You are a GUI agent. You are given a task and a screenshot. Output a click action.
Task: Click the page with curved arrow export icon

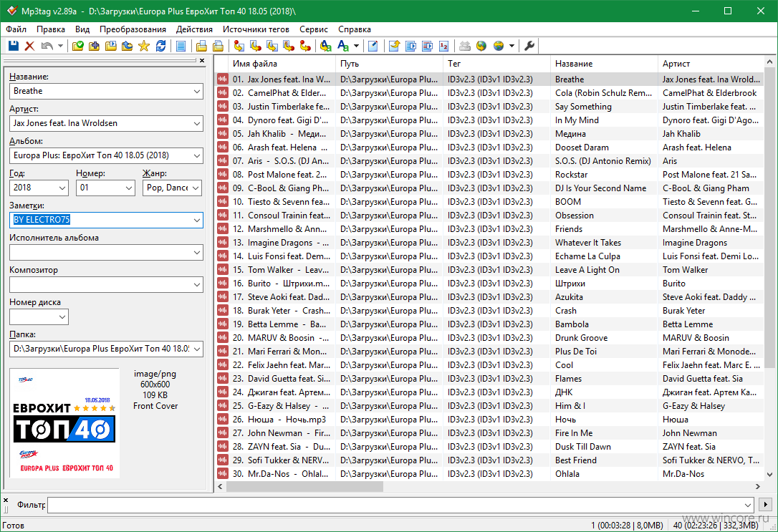click(395, 46)
